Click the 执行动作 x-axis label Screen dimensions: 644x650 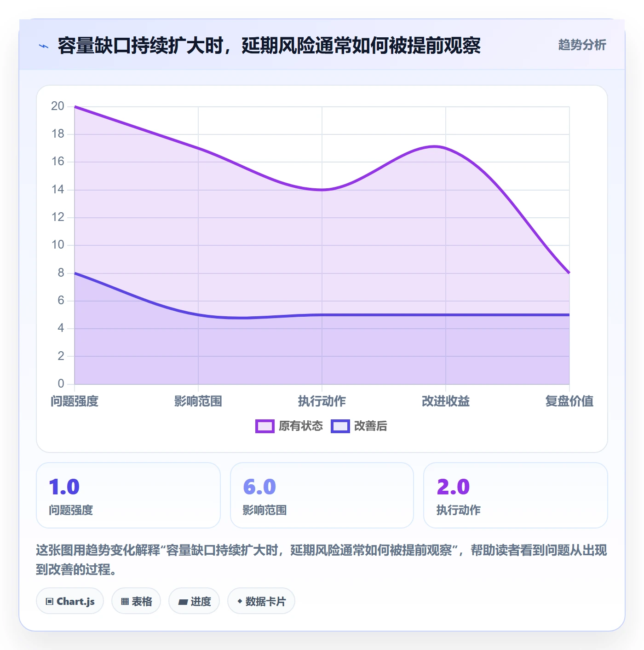coord(322,401)
